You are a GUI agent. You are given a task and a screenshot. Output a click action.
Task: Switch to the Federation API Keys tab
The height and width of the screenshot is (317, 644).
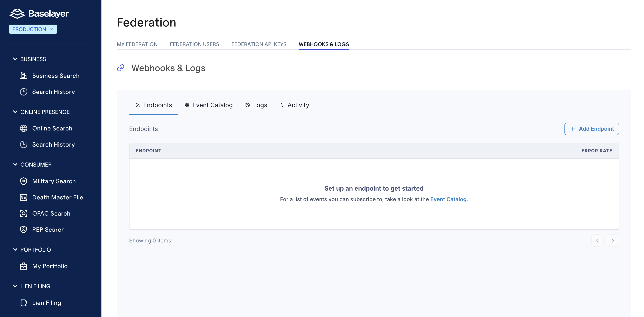tap(259, 44)
